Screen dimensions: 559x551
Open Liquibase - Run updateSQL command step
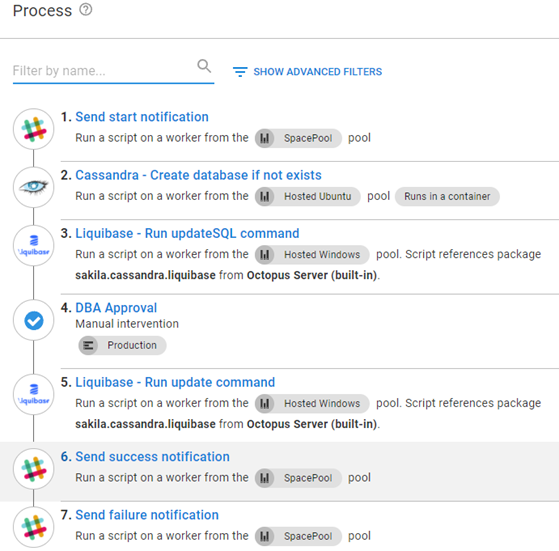[187, 233]
